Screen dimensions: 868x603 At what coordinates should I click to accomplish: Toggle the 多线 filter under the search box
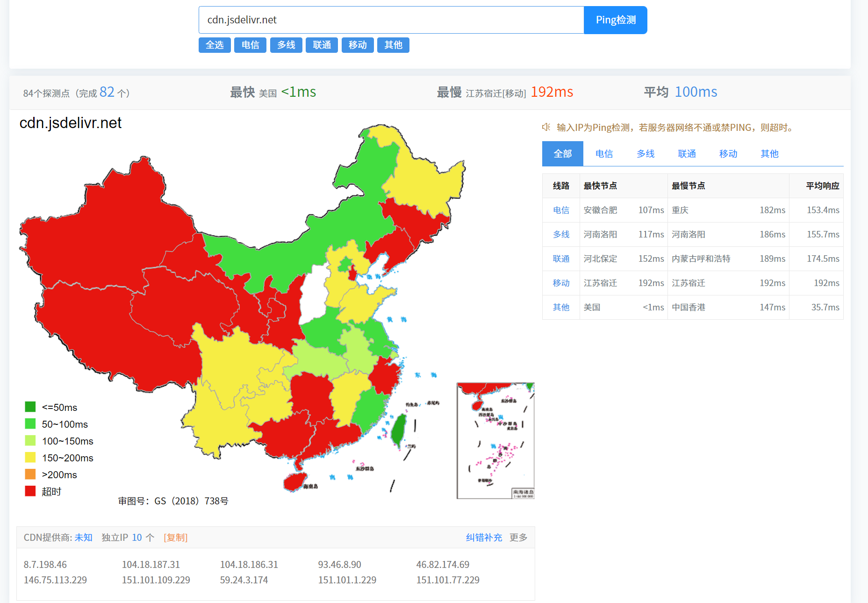(x=286, y=45)
